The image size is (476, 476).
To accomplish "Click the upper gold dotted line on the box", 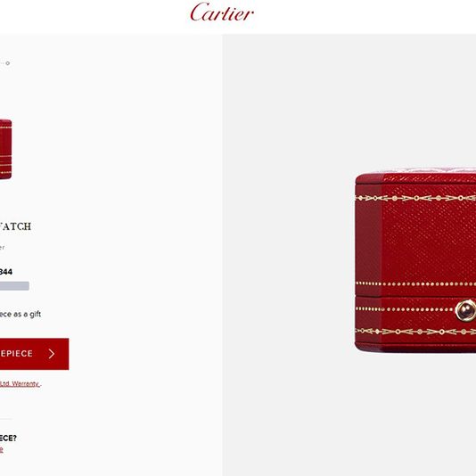I will point(416,284).
